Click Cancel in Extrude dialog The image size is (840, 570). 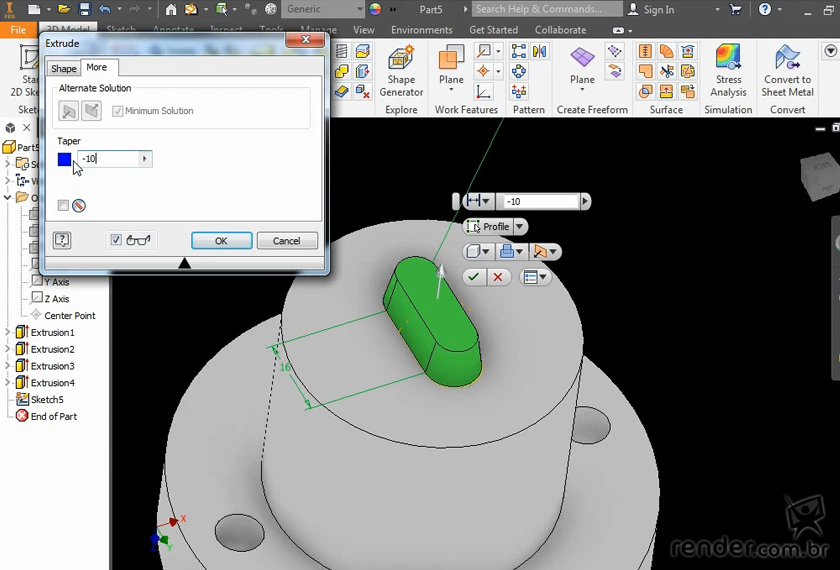(x=287, y=241)
